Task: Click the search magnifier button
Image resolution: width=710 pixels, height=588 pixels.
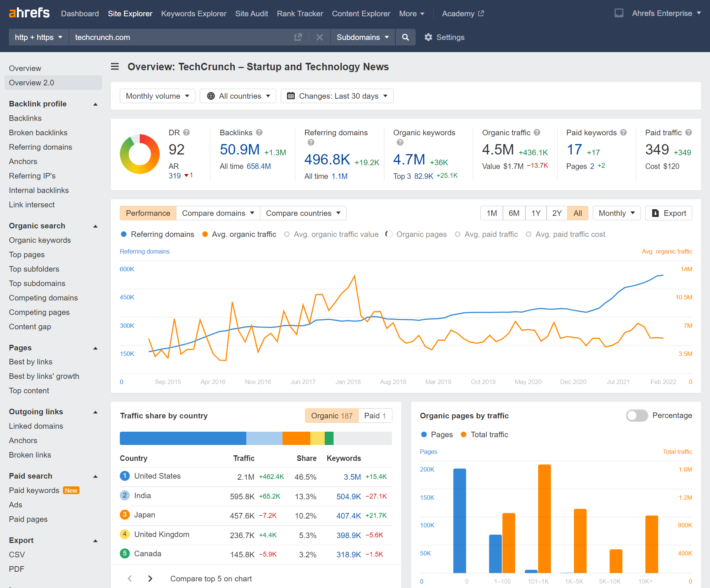Action: (405, 37)
